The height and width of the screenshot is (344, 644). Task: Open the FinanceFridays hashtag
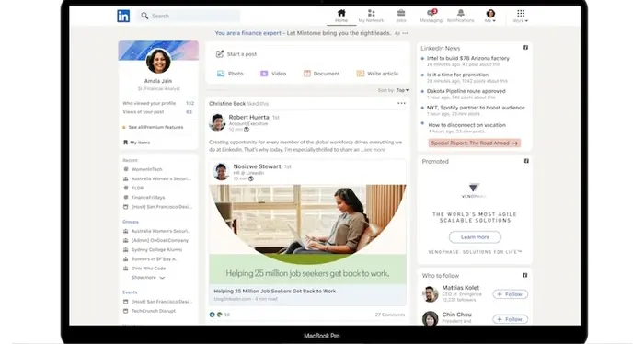[148, 198]
